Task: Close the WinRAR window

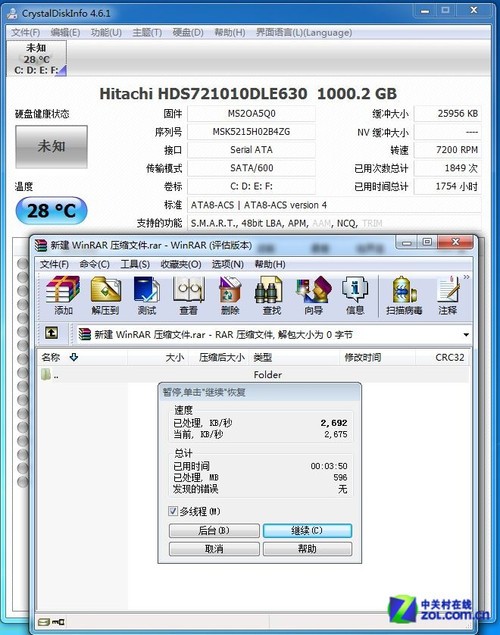Action: 455,243
